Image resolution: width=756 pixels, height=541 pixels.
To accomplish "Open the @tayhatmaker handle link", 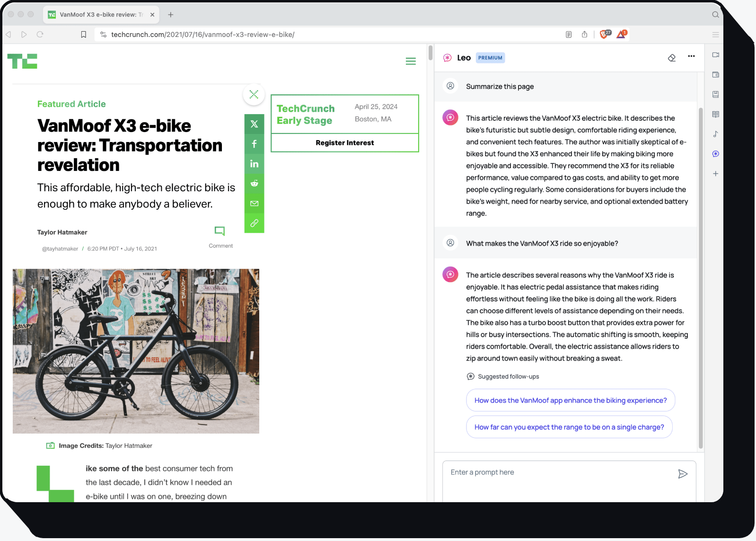I will (x=60, y=249).
